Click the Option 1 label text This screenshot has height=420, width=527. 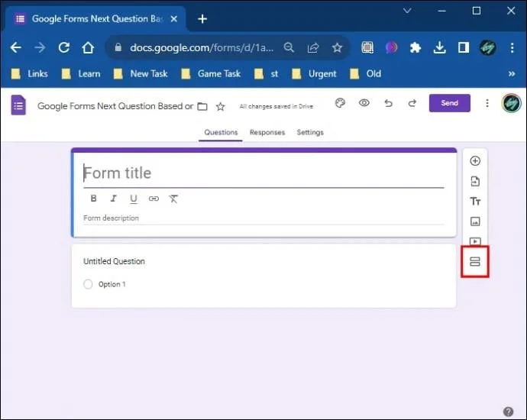coord(112,284)
